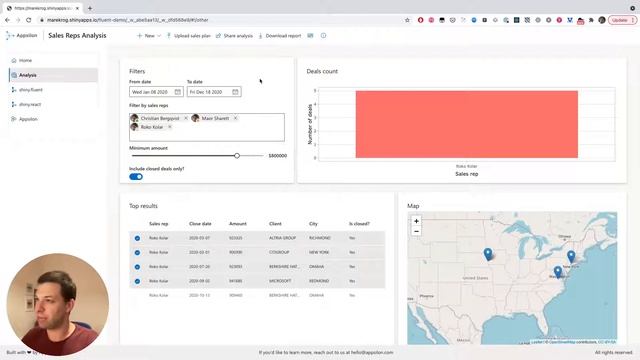The height and width of the screenshot is (360, 640).
Task: Click the tiles view icon in command bar
Action: 310,36
